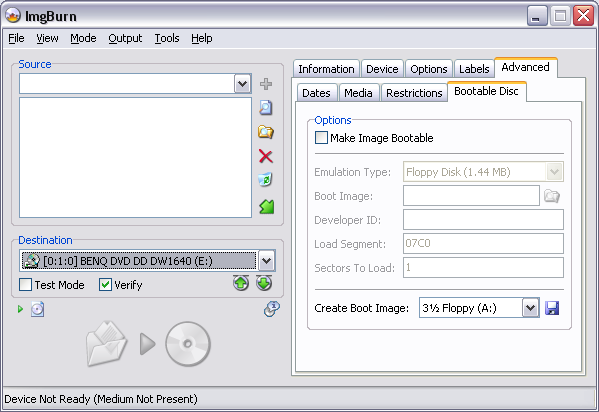
Task: Expand the Create Boot Image drive dropdown
Action: [531, 308]
